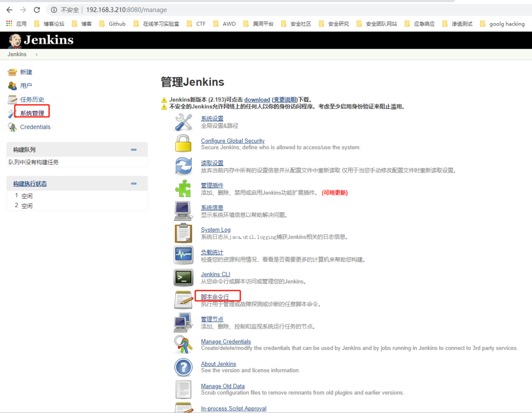The width and height of the screenshot is (532, 413).
Task: Open the 应用 apps grid icon
Action: (x=9, y=24)
